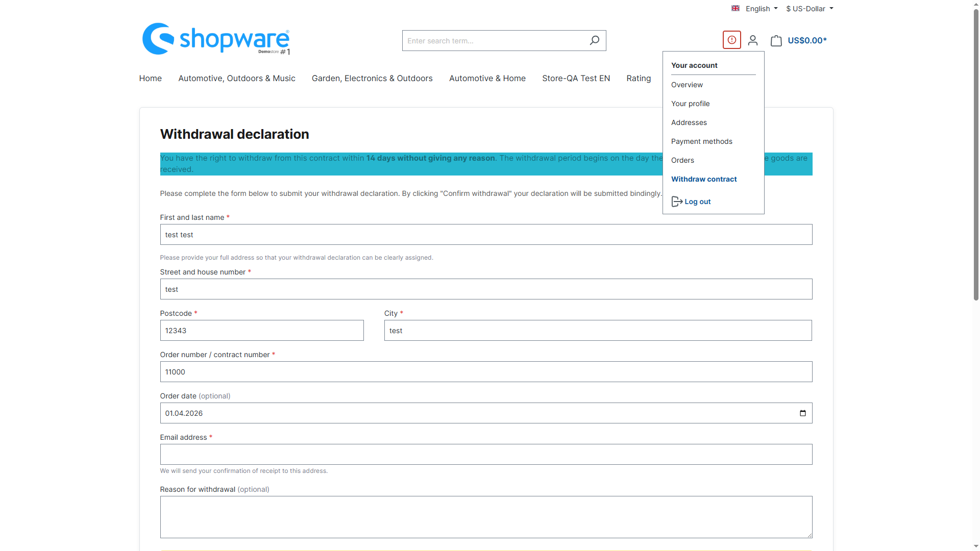Open Automotive, Outdoors & Music category
Screen dimensions: 980x551
[237, 78]
